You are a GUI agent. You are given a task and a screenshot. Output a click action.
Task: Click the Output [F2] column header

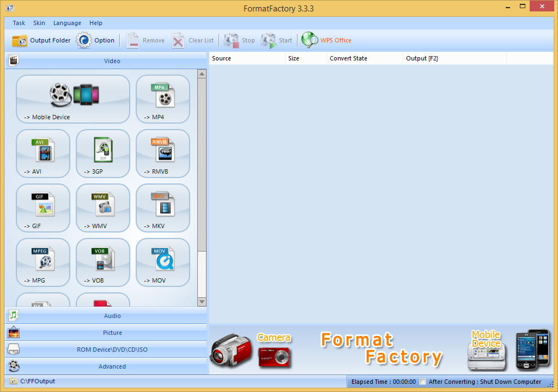(x=455, y=58)
